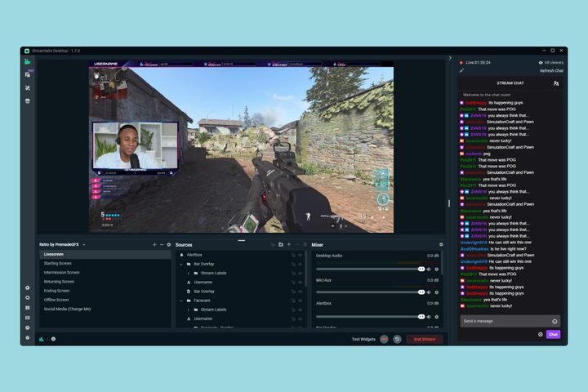
Task: Collapse the Facecam folder
Action: pyautogui.click(x=181, y=301)
